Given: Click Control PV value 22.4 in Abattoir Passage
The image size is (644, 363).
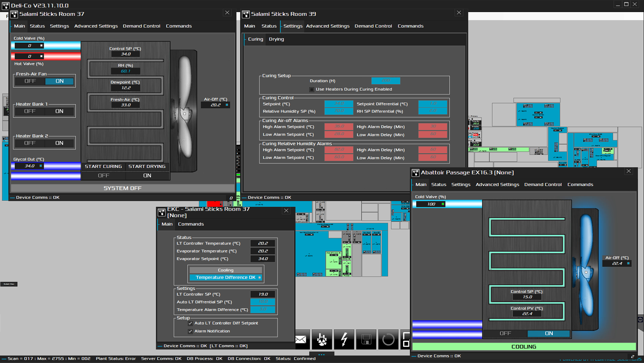Looking at the screenshot, I should (527, 314).
